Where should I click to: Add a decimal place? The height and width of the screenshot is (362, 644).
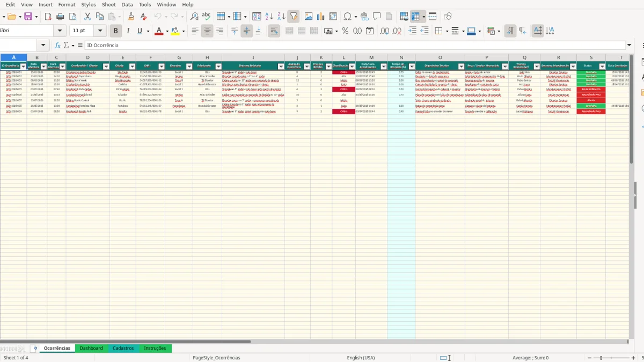pos(384,31)
